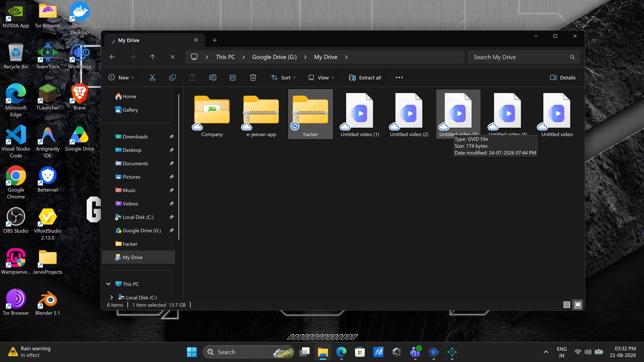
Task: Click the Share icon in toolbar
Action: click(x=233, y=77)
